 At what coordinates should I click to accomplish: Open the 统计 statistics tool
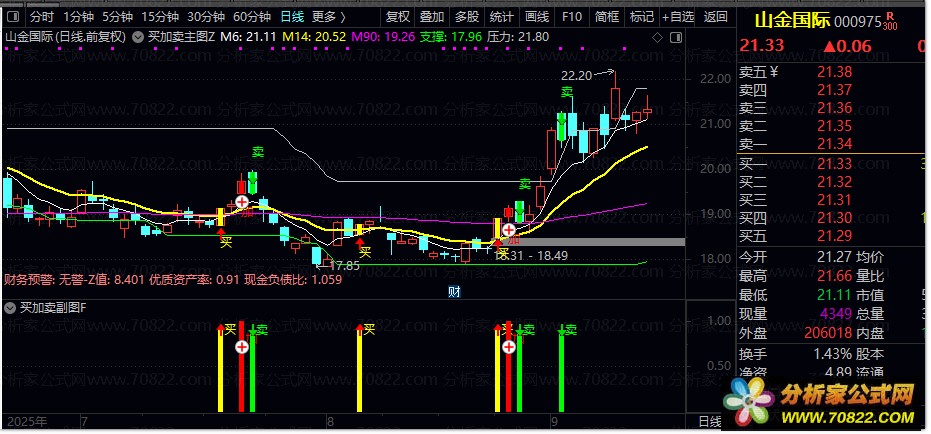click(502, 17)
